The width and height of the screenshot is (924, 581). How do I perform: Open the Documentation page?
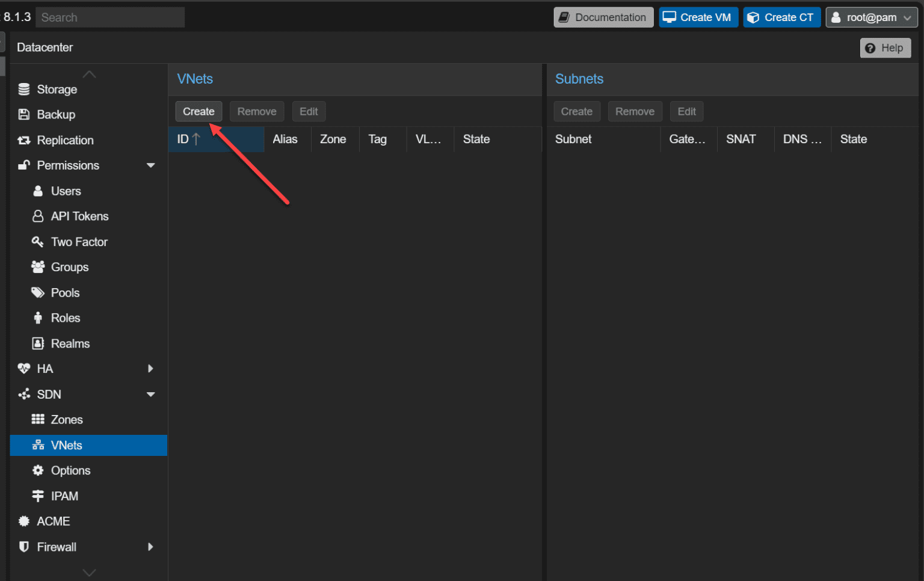point(603,17)
